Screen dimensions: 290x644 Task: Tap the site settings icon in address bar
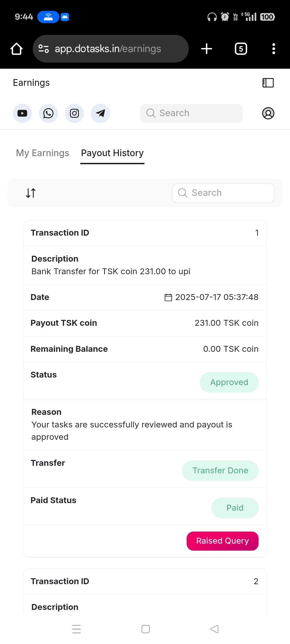(44, 49)
